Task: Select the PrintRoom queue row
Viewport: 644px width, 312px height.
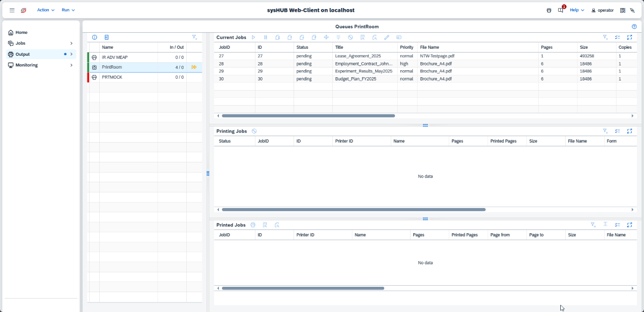Action: pos(145,68)
